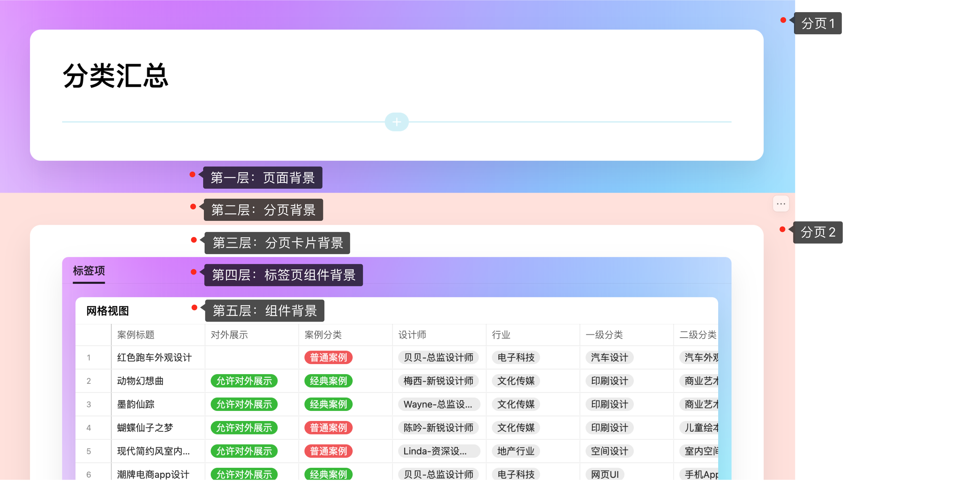Click 普通案例 tag for 蝴蝶仙子之梦
This screenshot has width=980, height=481.
coord(328,428)
